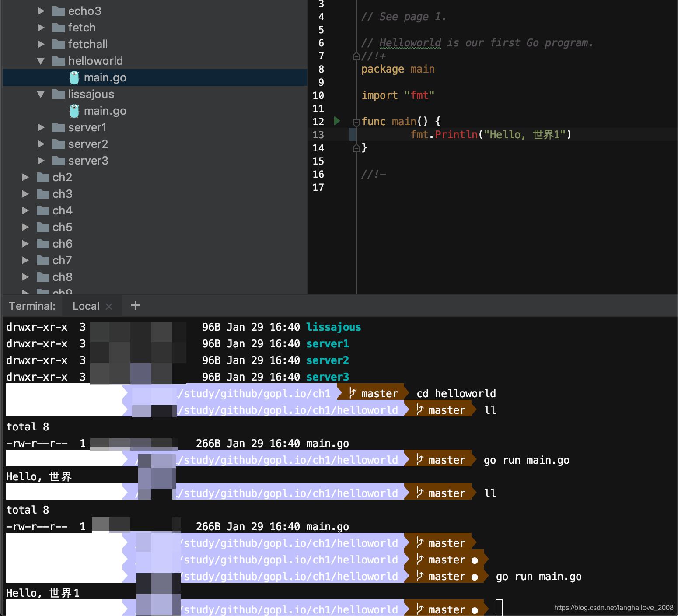Viewport: 678px width, 616px height.
Task: Click 'package main' on line 8
Action: [398, 69]
